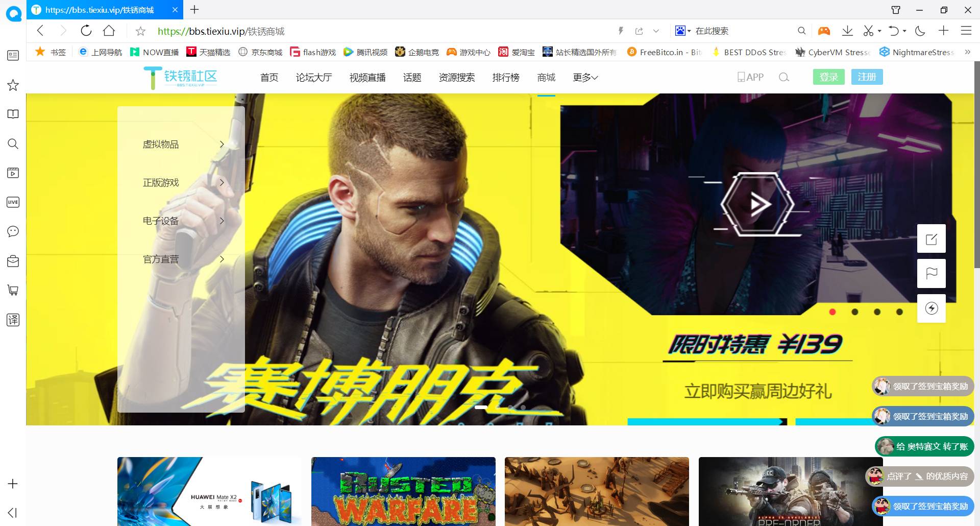The height and width of the screenshot is (526, 980).
Task: Switch to 排行榜 nav item
Action: 505,77
